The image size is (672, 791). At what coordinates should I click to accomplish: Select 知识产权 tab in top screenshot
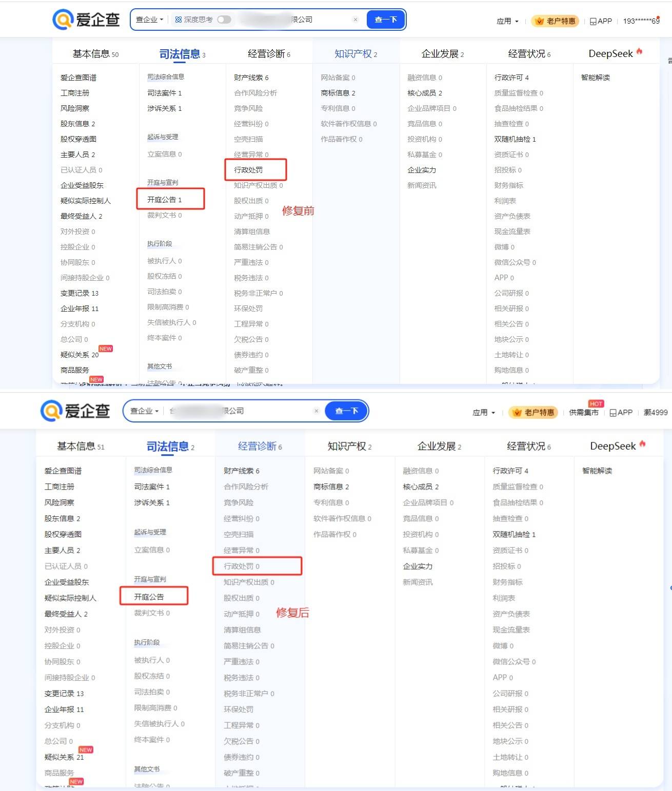pos(355,54)
